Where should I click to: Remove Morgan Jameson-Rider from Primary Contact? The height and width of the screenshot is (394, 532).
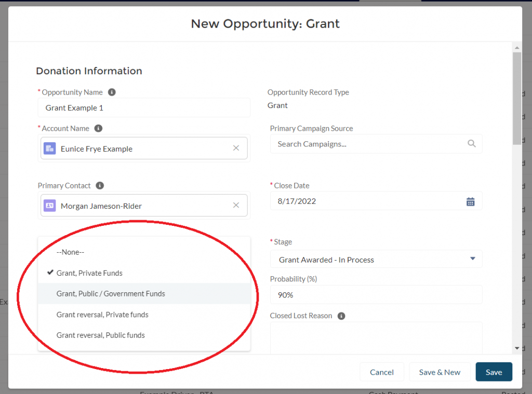(236, 206)
